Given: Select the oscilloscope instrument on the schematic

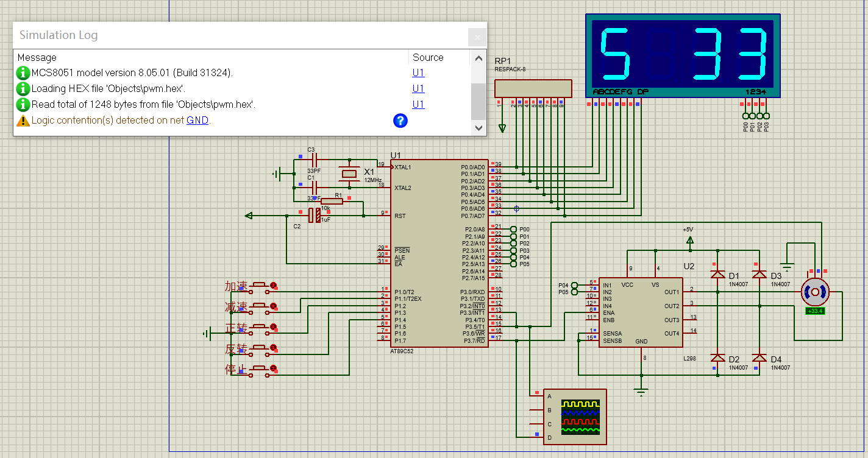Looking at the screenshot, I should 575,417.
